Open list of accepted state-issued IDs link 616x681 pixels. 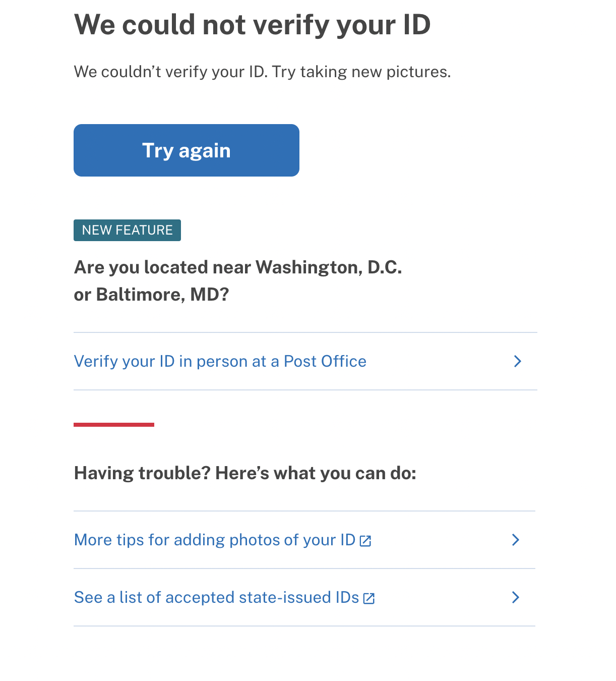coord(216,597)
